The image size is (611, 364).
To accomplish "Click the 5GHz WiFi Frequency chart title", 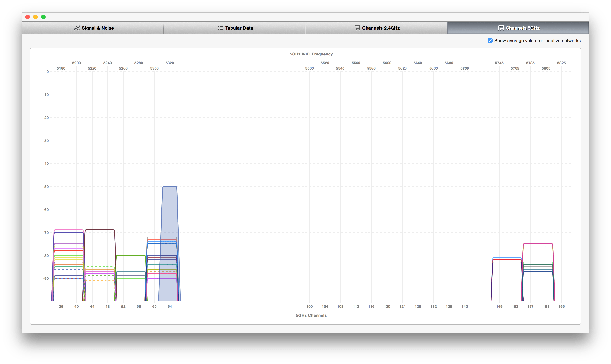I will [311, 54].
